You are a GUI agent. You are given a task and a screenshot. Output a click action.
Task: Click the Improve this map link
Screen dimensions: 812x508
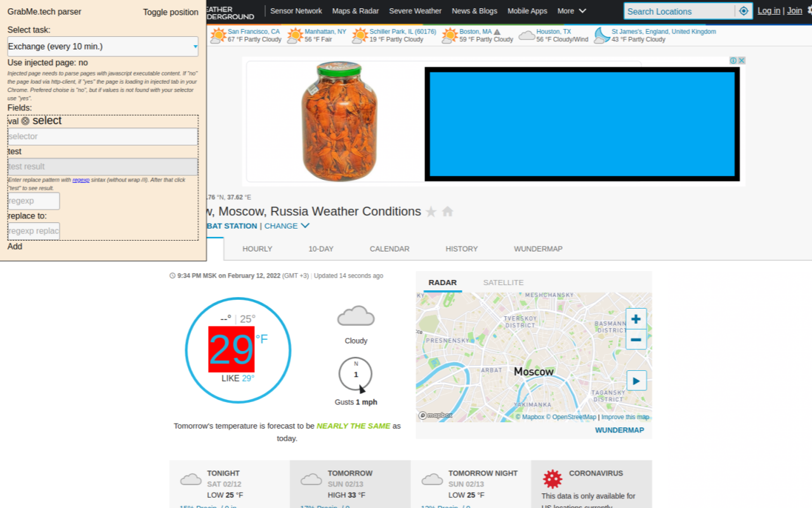pos(625,417)
